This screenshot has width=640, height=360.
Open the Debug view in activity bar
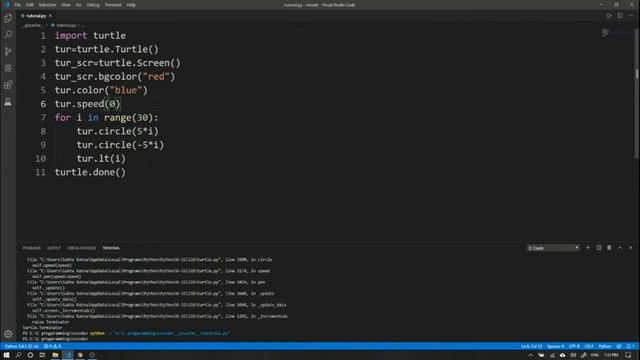pos(8,68)
